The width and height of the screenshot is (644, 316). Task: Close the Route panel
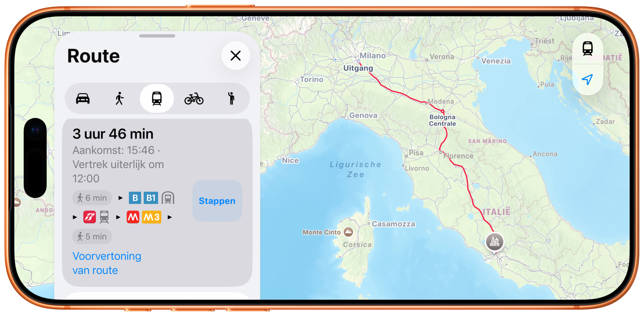point(236,55)
